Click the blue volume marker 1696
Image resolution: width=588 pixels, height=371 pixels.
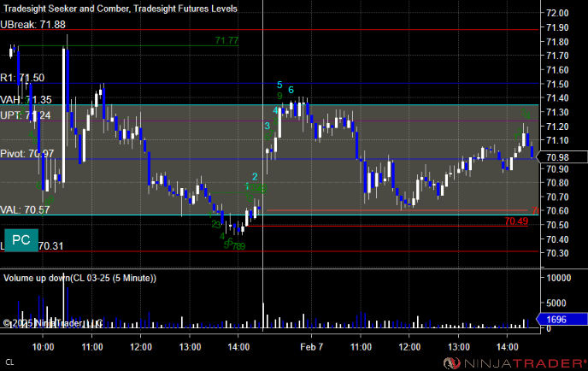pyautogui.click(x=562, y=320)
